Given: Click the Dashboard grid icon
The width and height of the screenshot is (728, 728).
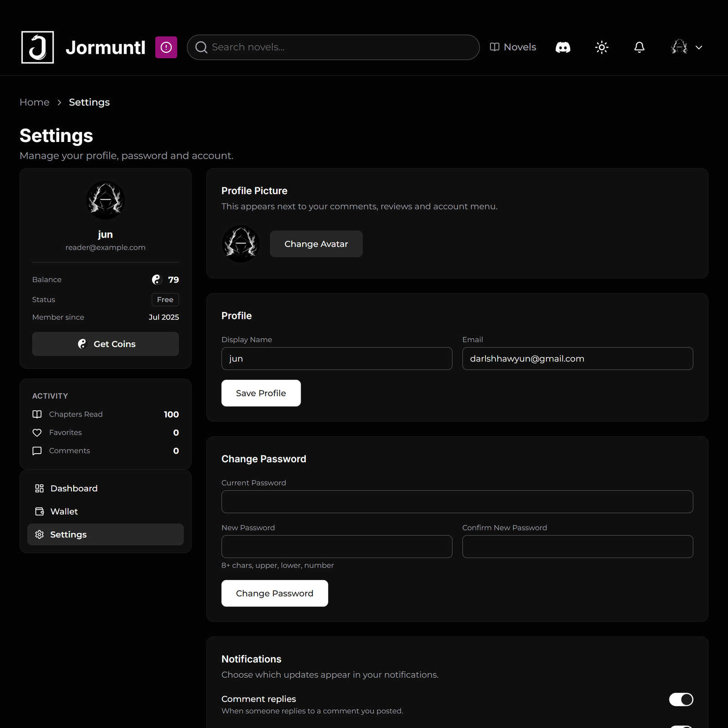Looking at the screenshot, I should pos(40,488).
